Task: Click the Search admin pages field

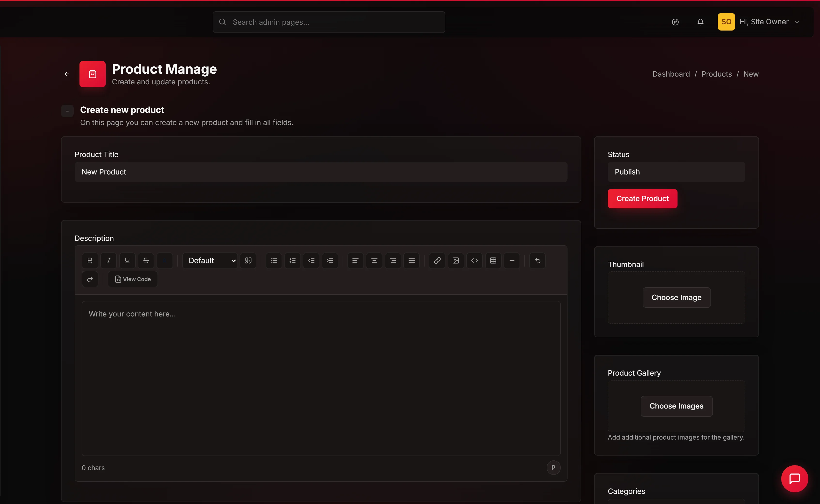Action: pyautogui.click(x=329, y=22)
